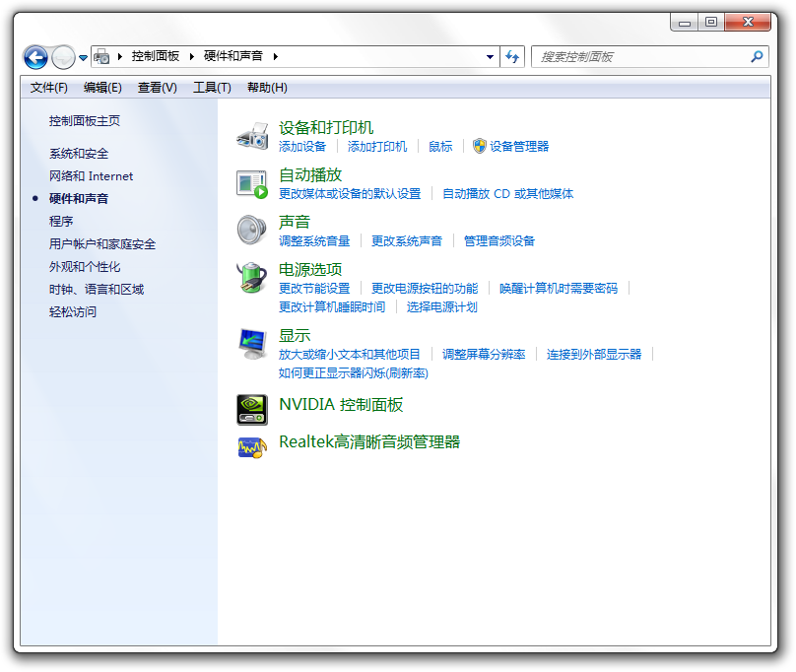Click the Realtek audio manager icon

252,446
